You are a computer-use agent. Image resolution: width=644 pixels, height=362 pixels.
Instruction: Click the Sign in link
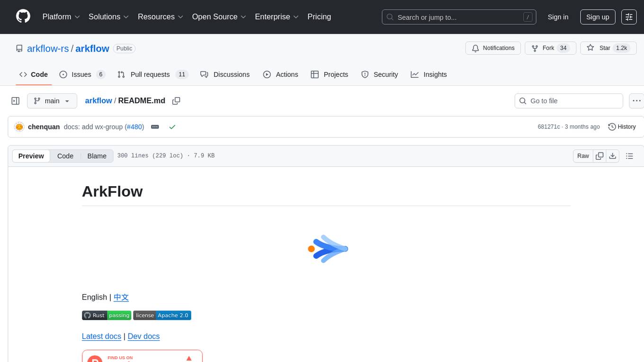tap(558, 17)
